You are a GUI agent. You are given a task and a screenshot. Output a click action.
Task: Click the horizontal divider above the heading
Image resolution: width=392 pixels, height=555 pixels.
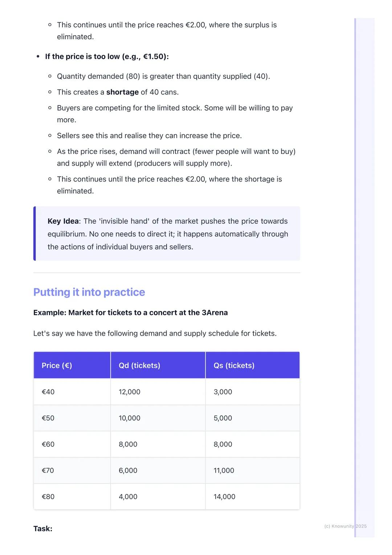(167, 273)
